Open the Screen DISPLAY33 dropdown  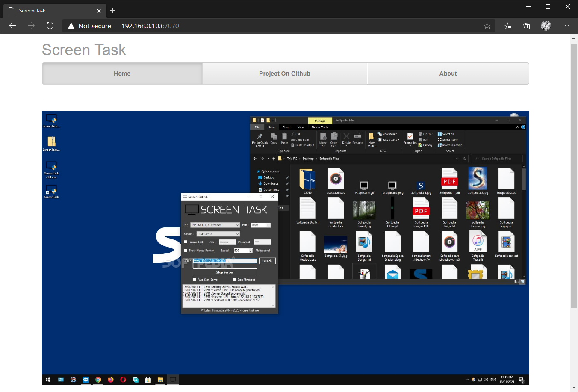(x=218, y=234)
